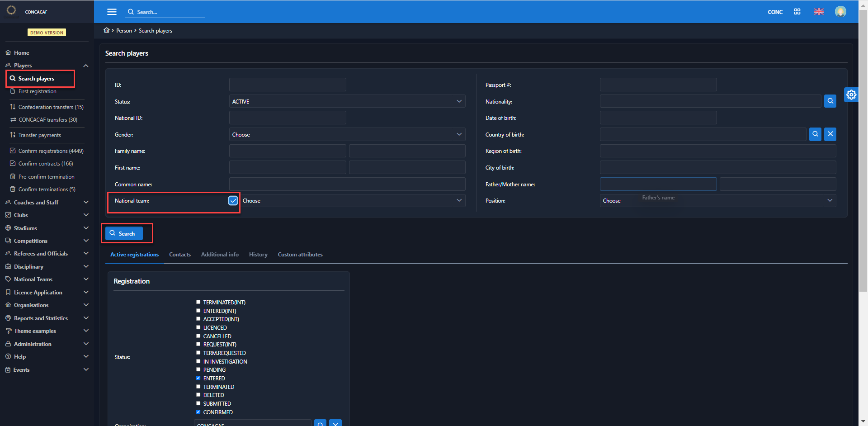Click the hamburger menu icon
Screen dimensions: 868x426
(112, 12)
